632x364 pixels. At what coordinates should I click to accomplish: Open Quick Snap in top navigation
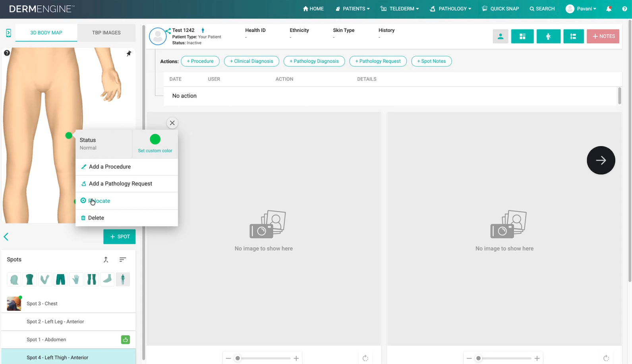click(500, 9)
